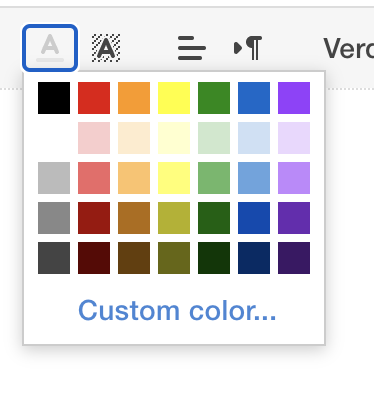The width and height of the screenshot is (374, 402).
Task: Choose the palest peach swatch
Action: 134,138
